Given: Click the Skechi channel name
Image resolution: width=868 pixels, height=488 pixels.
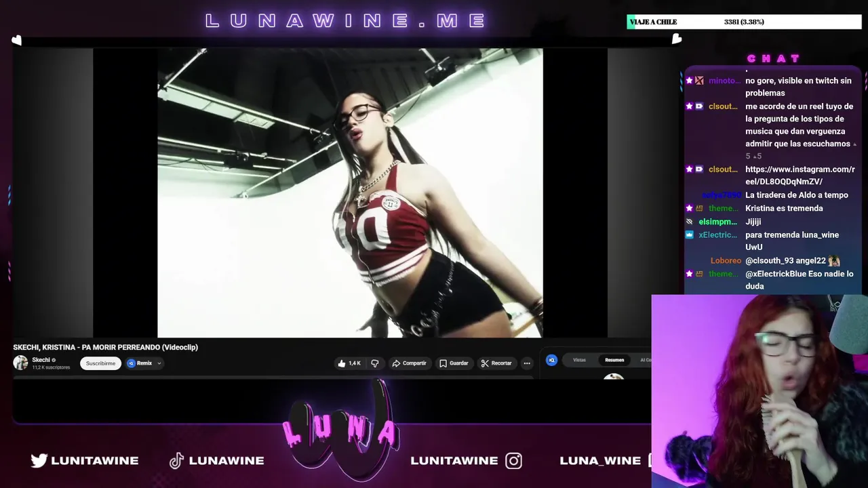Looking at the screenshot, I should click(41, 360).
